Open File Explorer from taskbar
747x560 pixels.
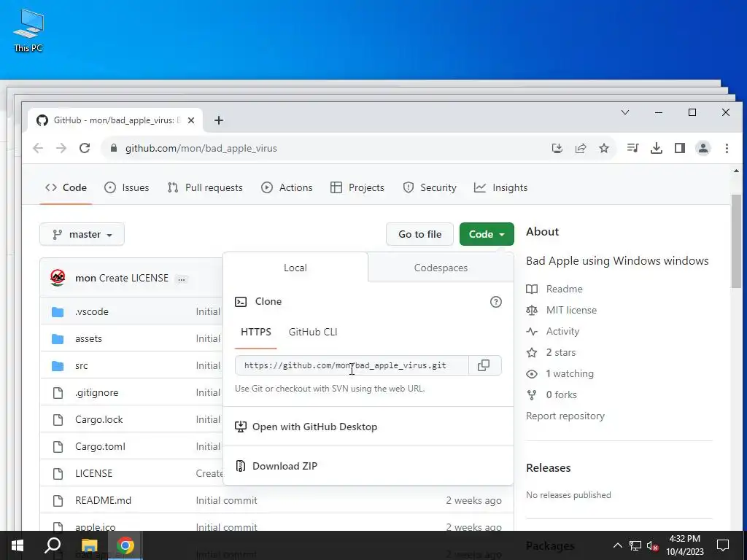coord(89,545)
